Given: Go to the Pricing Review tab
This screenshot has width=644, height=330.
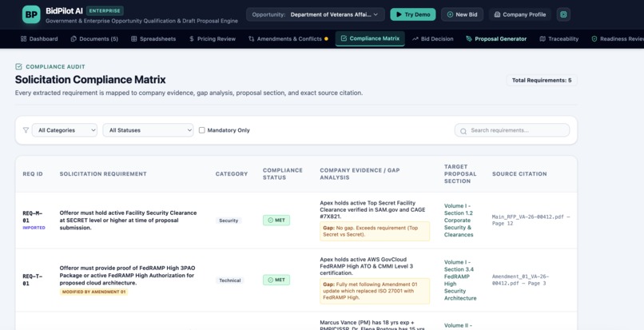Looking at the screenshot, I should (x=213, y=38).
